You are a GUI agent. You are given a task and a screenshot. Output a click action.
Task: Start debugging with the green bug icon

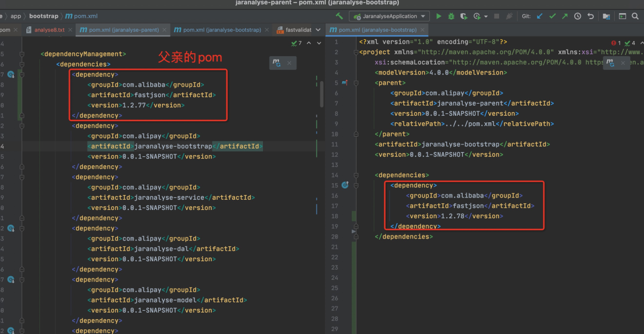tap(451, 17)
